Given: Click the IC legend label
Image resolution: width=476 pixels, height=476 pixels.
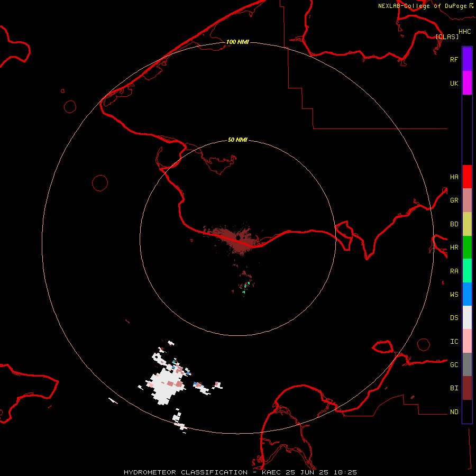Looking at the screenshot, I should point(454,342).
